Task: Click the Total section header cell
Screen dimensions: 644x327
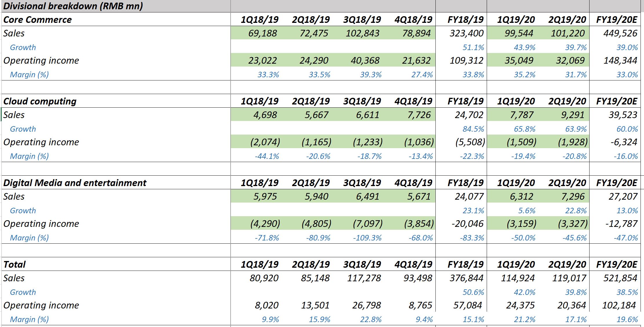Action: click(14, 264)
